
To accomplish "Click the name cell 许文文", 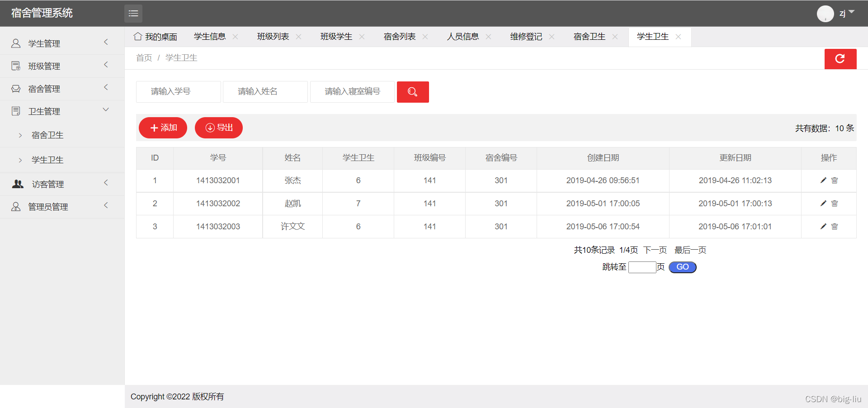I will pos(293,227).
